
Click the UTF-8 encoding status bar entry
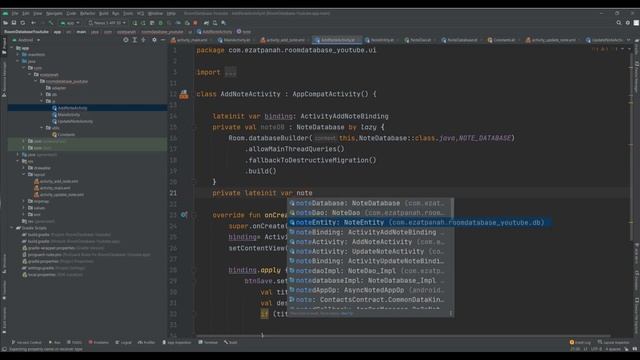[596, 349]
